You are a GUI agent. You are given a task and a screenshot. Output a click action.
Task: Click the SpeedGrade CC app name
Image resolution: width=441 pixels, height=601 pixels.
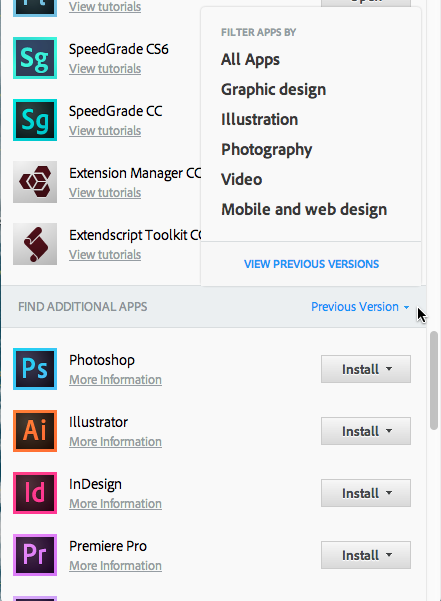[x=116, y=111]
